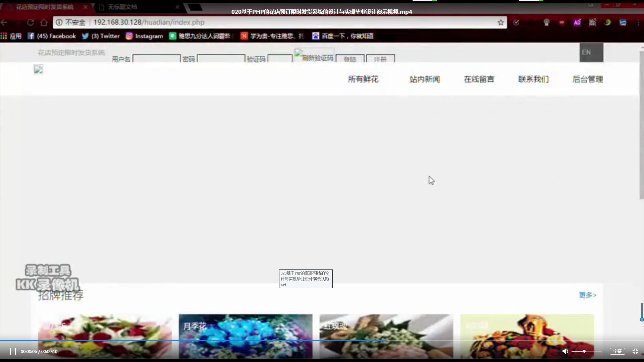This screenshot has height=362, width=644.
Task: Open the 百度一下 bookmark
Action: [x=343, y=36]
